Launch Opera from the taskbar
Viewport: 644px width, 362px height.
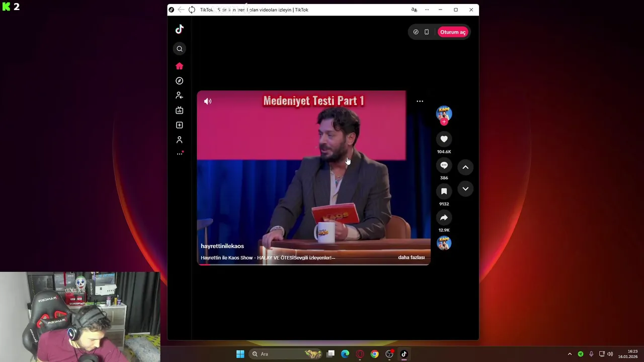click(x=360, y=354)
